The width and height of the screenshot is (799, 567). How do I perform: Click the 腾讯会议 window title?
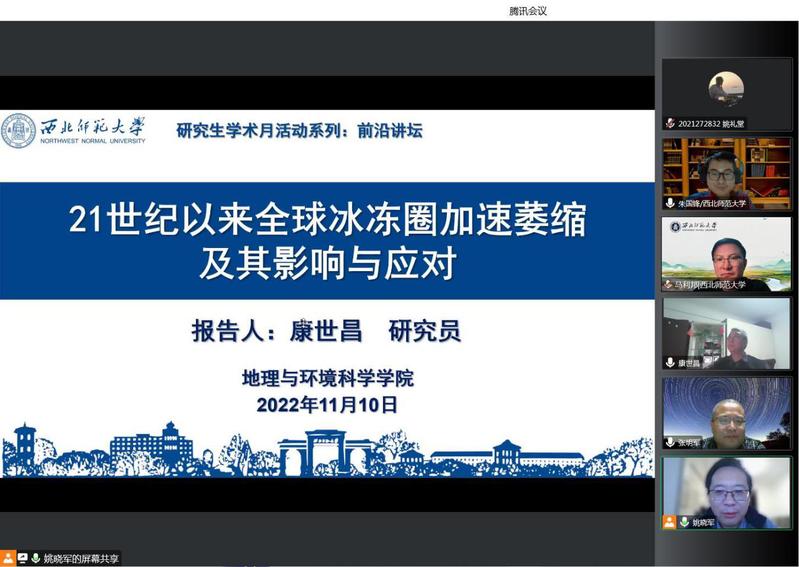click(x=528, y=11)
